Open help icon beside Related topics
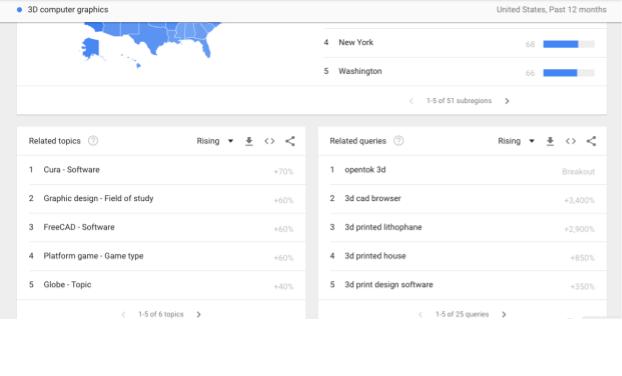 pos(93,141)
